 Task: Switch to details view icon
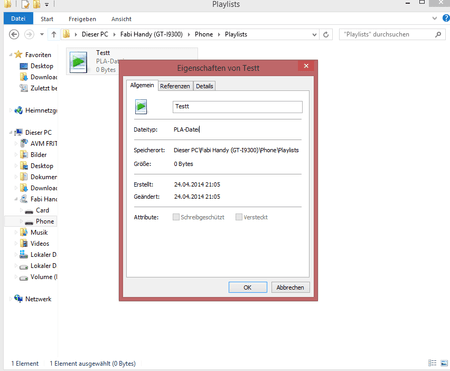pos(432,363)
